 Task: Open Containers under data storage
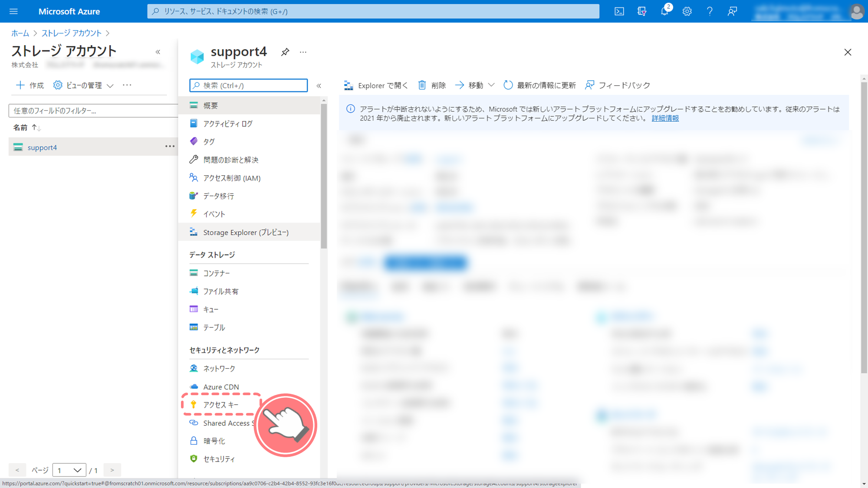pyautogui.click(x=249, y=273)
